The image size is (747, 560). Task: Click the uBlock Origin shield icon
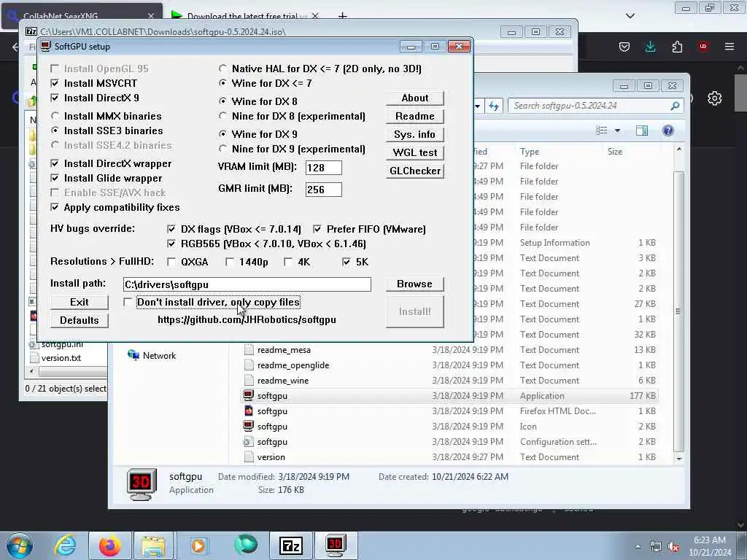click(x=703, y=47)
